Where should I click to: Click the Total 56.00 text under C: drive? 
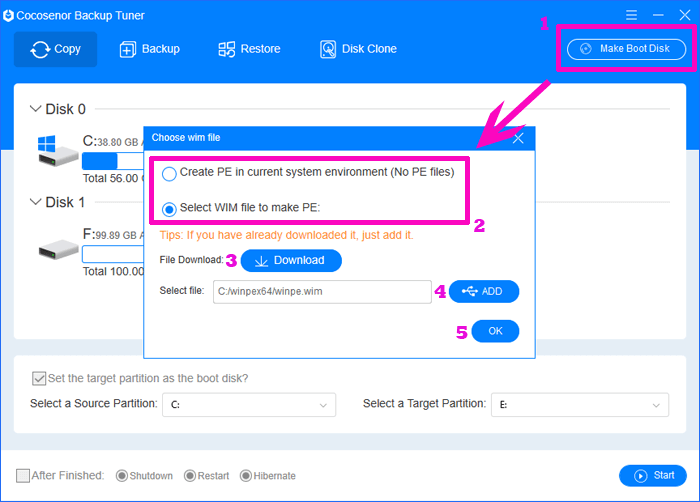coord(113,178)
